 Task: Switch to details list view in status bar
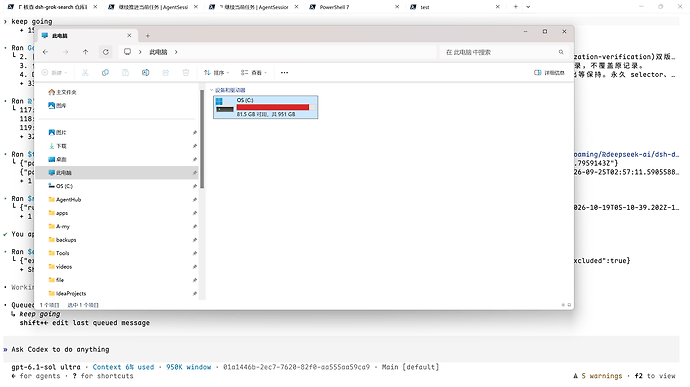click(x=563, y=305)
